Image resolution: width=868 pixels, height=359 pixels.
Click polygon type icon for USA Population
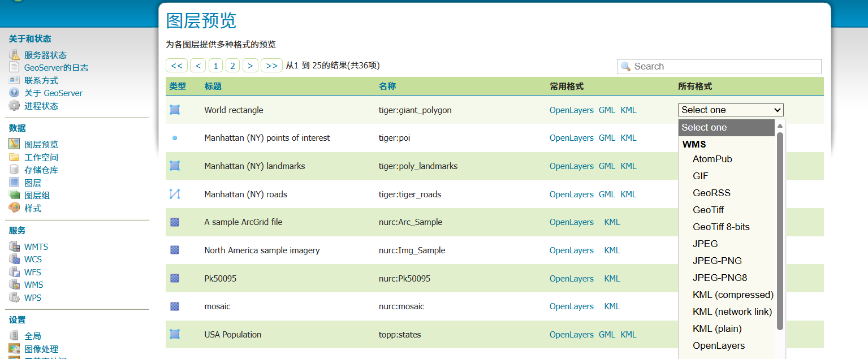pos(175,334)
